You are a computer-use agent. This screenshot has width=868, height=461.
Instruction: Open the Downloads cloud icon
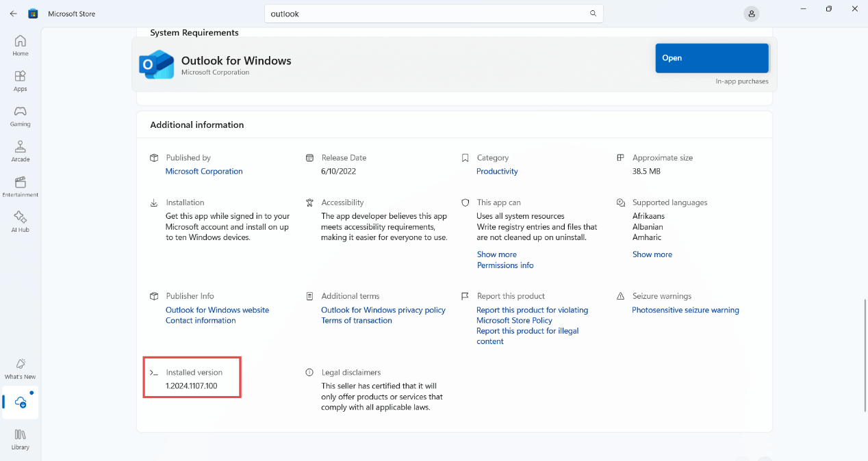(21, 403)
